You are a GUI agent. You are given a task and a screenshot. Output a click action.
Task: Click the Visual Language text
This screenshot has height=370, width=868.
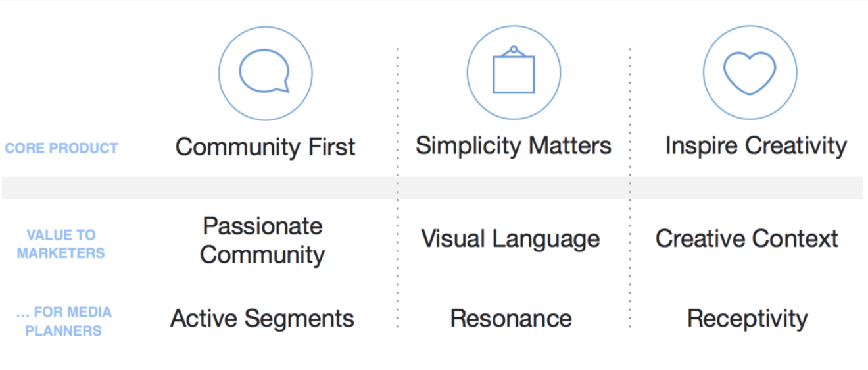pyautogui.click(x=510, y=238)
